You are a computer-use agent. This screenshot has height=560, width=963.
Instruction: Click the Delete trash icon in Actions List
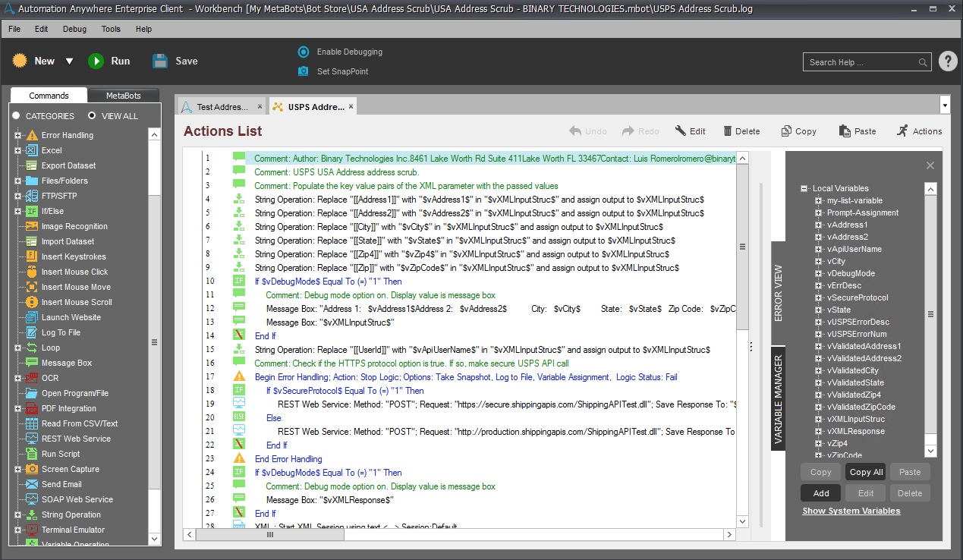(x=728, y=131)
